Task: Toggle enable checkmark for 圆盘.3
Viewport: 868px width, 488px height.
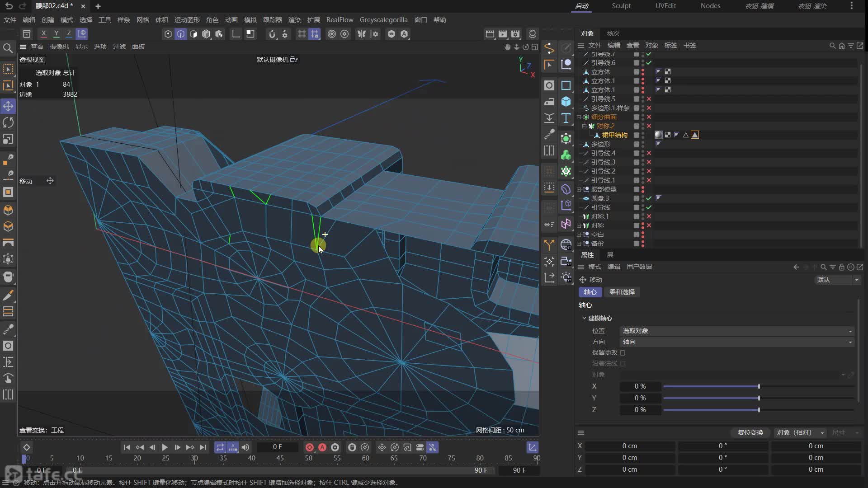Action: coord(649,198)
